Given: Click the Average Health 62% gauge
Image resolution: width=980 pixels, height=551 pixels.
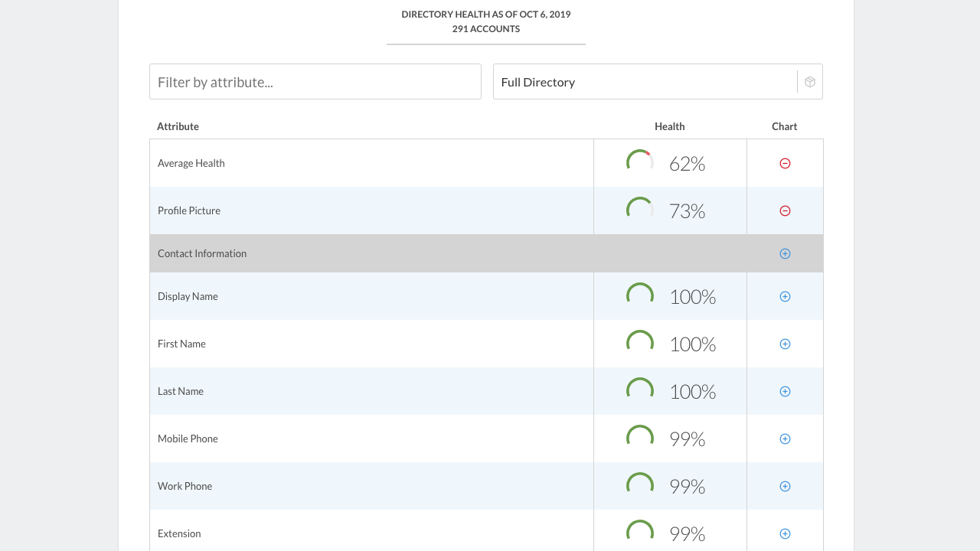Looking at the screenshot, I should tap(640, 163).
